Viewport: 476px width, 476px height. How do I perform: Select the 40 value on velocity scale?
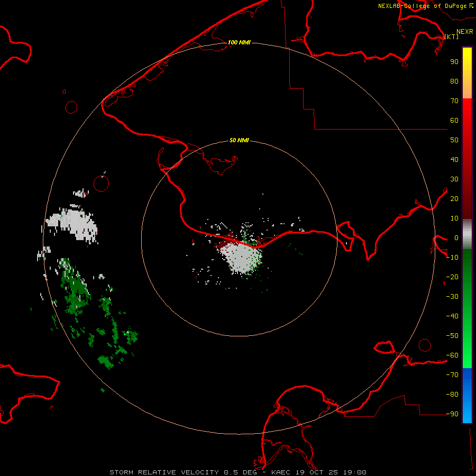click(454, 159)
